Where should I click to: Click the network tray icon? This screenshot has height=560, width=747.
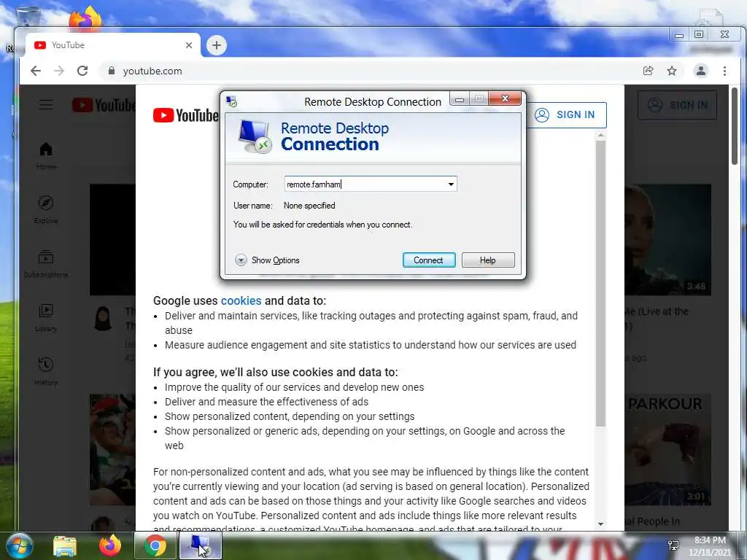(x=673, y=545)
